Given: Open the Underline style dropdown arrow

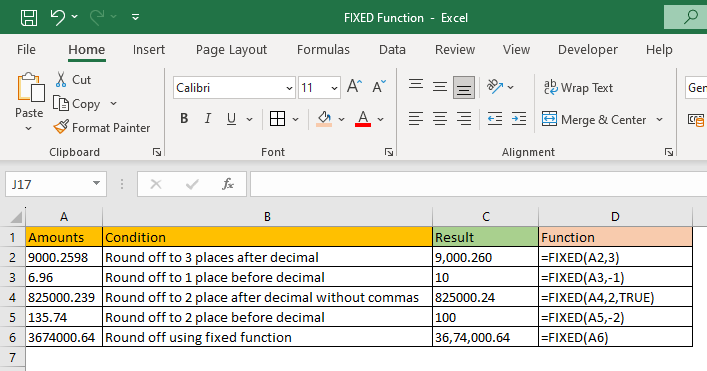Looking at the screenshot, I should [x=249, y=119].
